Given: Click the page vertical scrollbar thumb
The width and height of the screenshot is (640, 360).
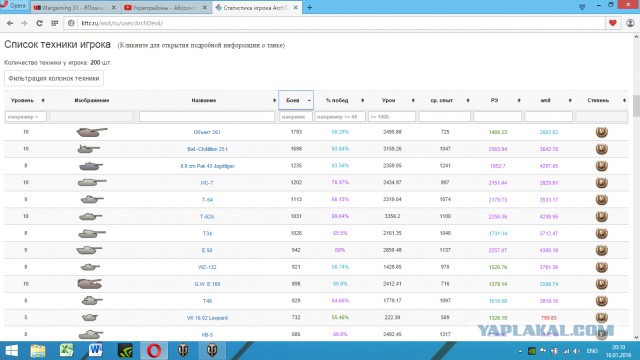Looking at the screenshot, I should coord(636,106).
